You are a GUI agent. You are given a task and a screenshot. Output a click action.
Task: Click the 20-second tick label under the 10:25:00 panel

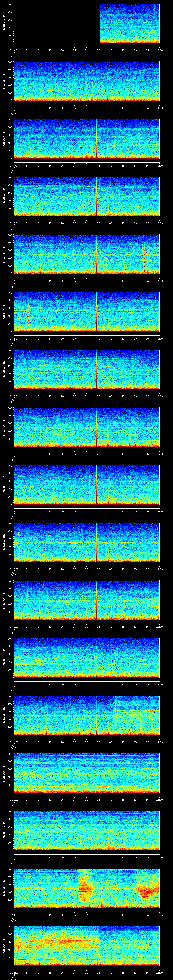[62, 972]
